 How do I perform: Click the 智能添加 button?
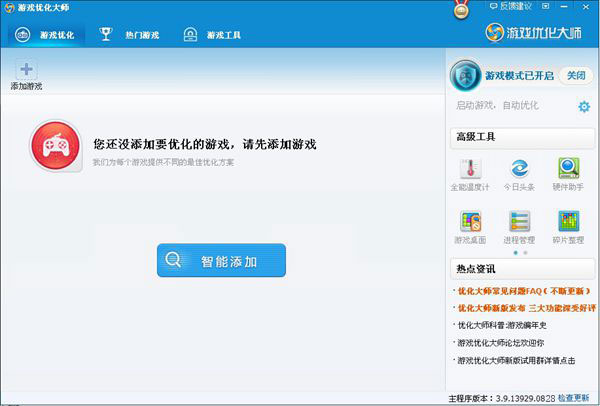[221, 260]
